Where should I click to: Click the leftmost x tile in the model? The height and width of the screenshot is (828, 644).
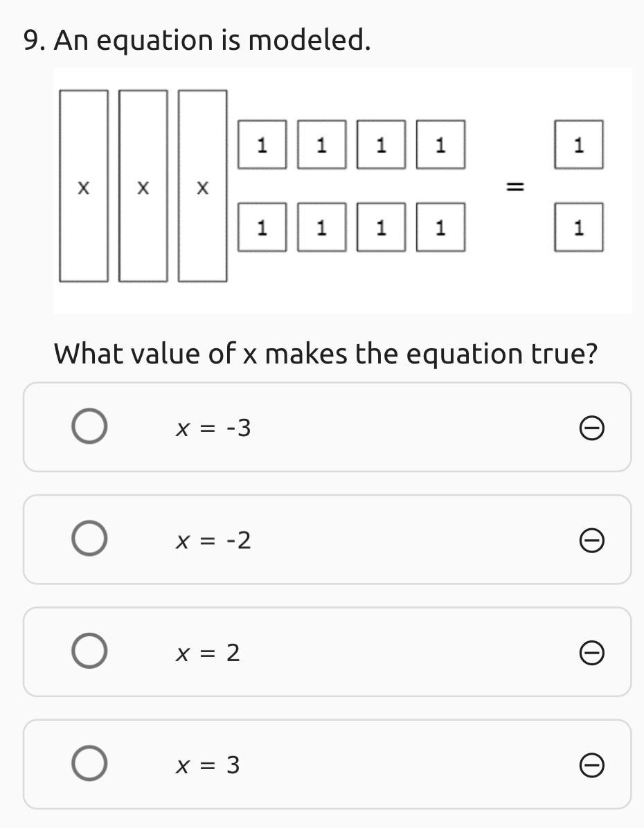pyautogui.click(x=84, y=186)
